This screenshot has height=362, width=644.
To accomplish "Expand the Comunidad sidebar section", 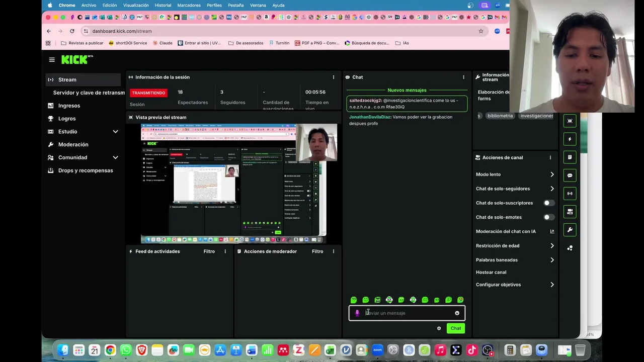I will (115, 157).
